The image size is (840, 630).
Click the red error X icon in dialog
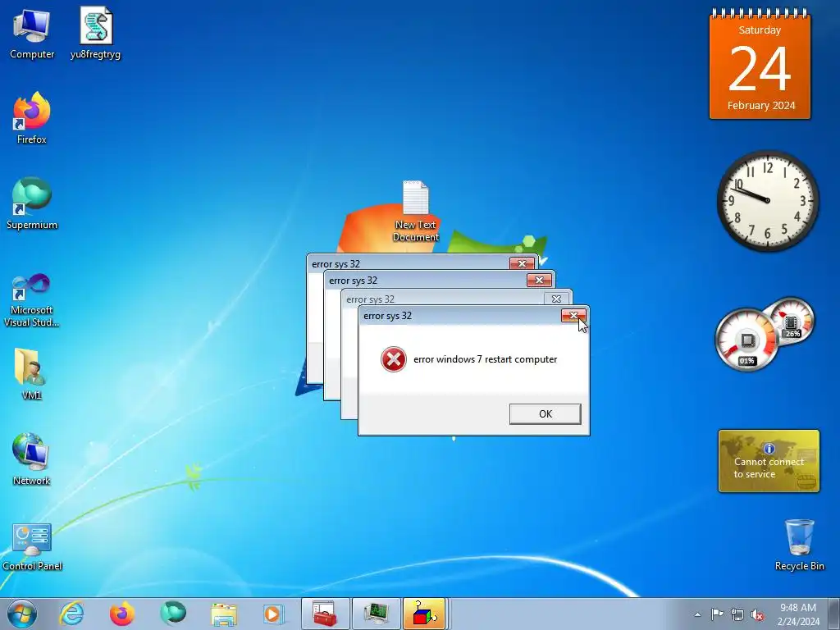click(393, 359)
